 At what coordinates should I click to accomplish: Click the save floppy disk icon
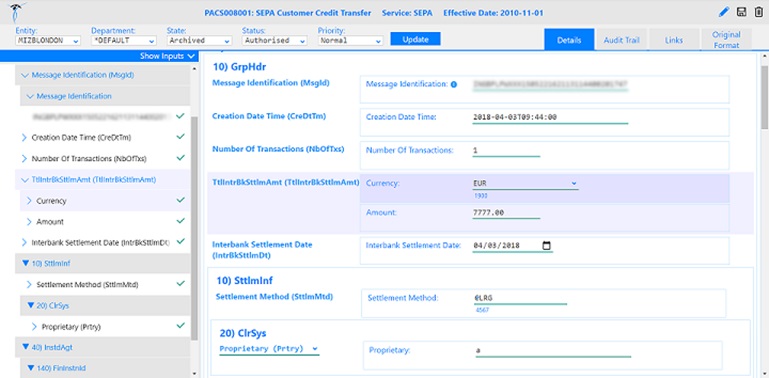tap(742, 12)
